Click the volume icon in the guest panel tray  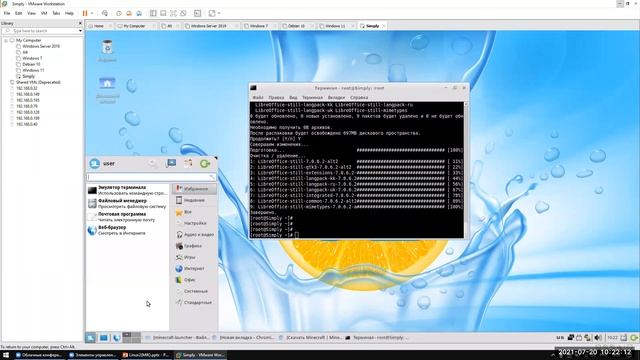point(598,338)
